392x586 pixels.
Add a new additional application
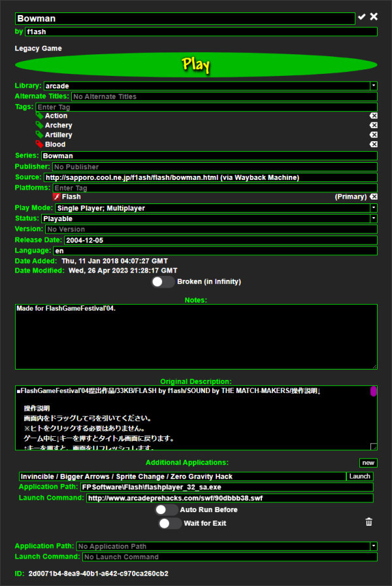coord(368,463)
